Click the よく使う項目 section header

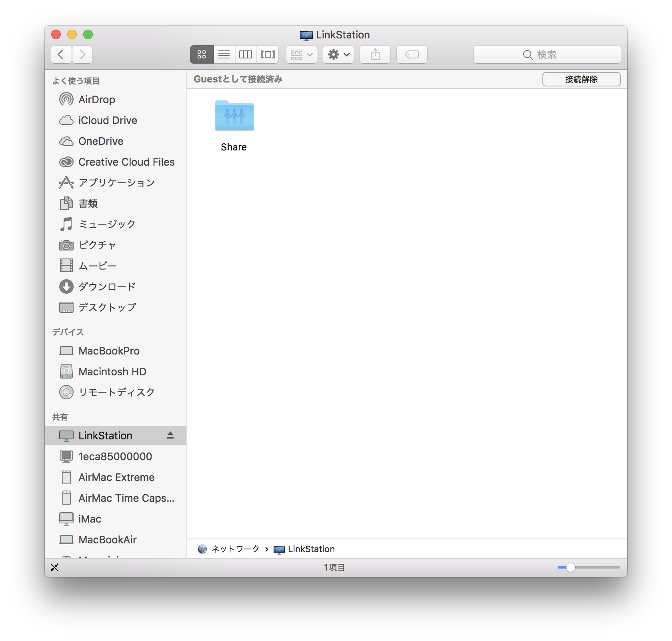76,81
